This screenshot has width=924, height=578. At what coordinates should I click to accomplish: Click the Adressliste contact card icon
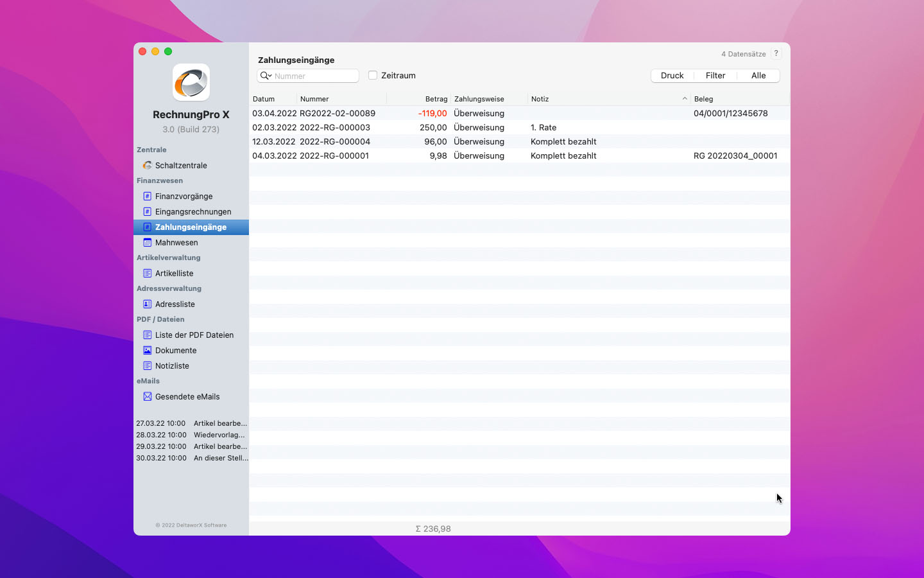pos(147,304)
